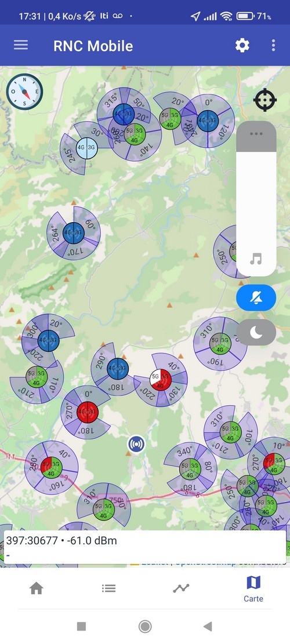The height and width of the screenshot is (644, 290).
Task: Select the tower with 340° and 80° sectors
Action: [x=190, y=468]
